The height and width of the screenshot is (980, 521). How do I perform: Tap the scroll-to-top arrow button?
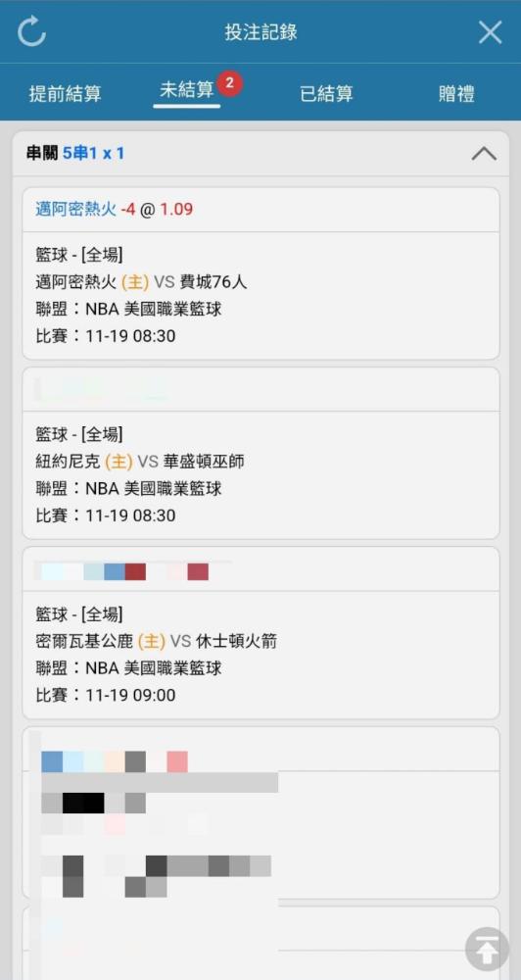pyautogui.click(x=487, y=950)
